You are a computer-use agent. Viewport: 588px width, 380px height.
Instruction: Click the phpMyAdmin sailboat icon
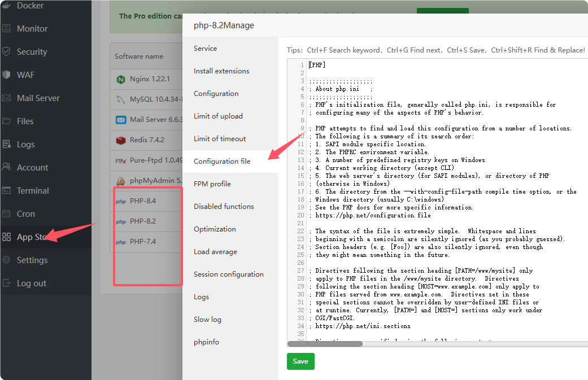coord(121,181)
